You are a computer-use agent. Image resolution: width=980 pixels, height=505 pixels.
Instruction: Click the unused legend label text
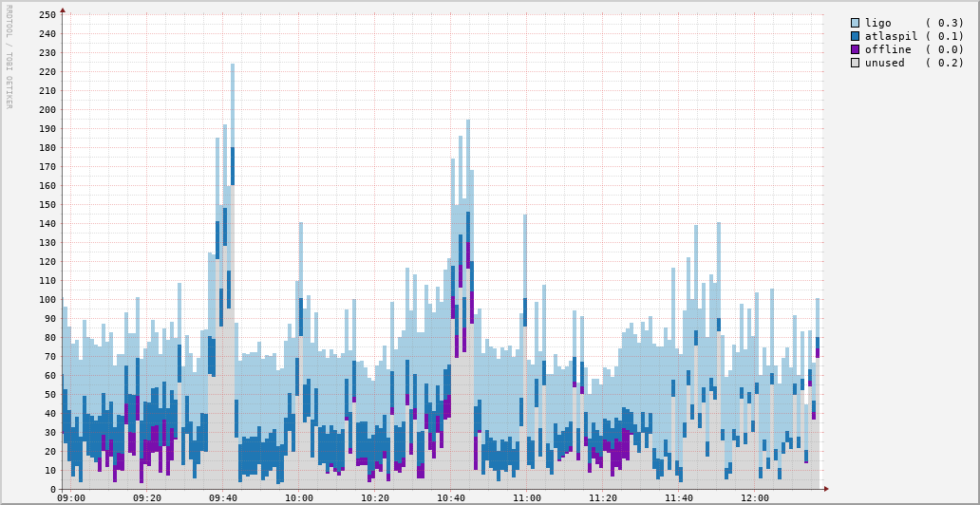(885, 63)
